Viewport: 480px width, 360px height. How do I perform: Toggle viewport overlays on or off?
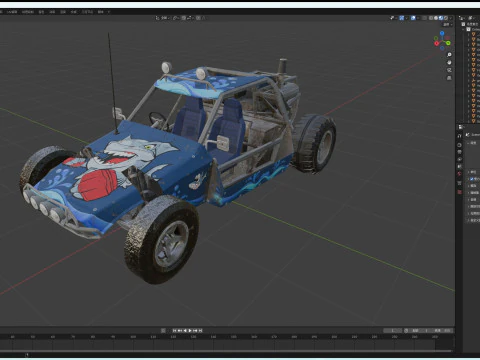click(413, 18)
